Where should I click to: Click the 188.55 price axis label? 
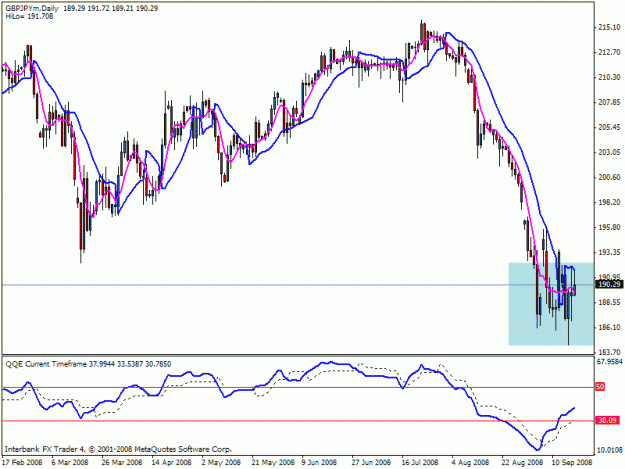(609, 302)
